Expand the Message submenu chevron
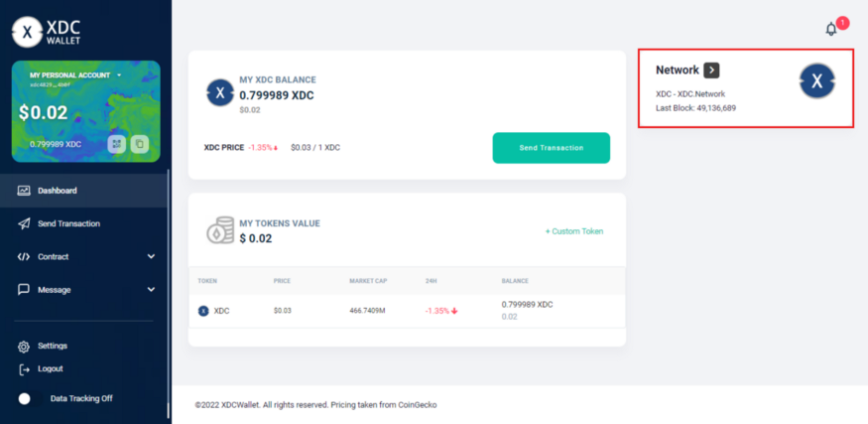Image resolution: width=868 pixels, height=424 pixels. (151, 290)
